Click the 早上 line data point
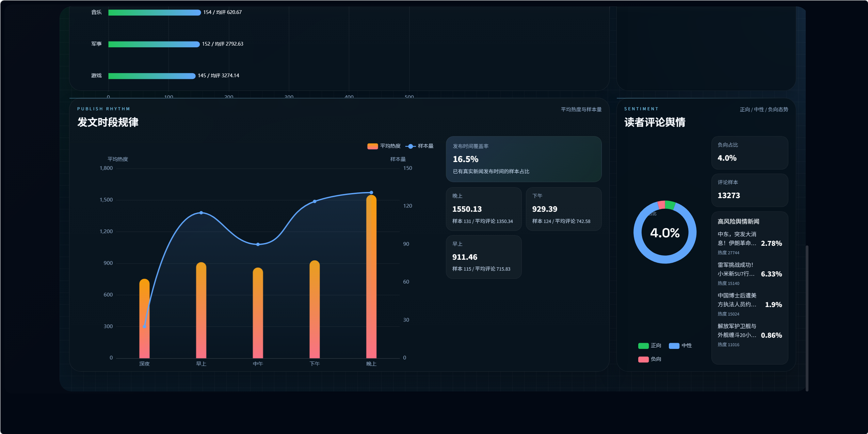This screenshot has height=434, width=868. tap(201, 213)
